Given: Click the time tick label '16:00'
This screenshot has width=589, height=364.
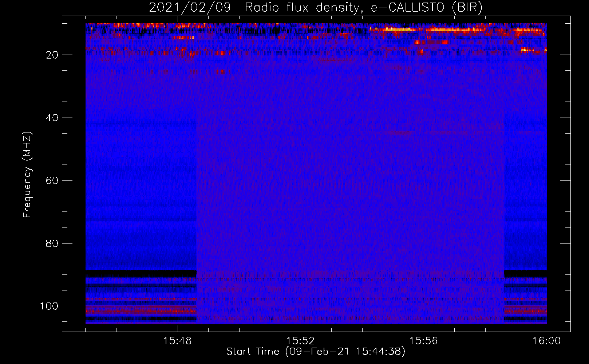Looking at the screenshot, I should tap(546, 341).
